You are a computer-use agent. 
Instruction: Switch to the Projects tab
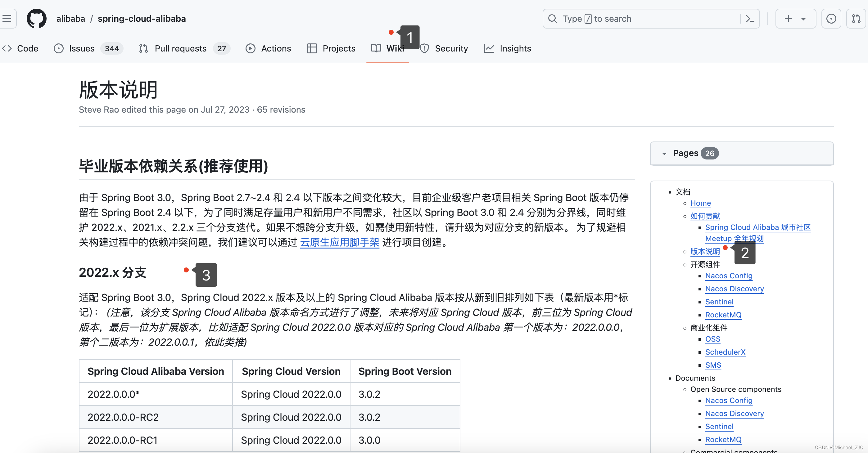pos(331,48)
